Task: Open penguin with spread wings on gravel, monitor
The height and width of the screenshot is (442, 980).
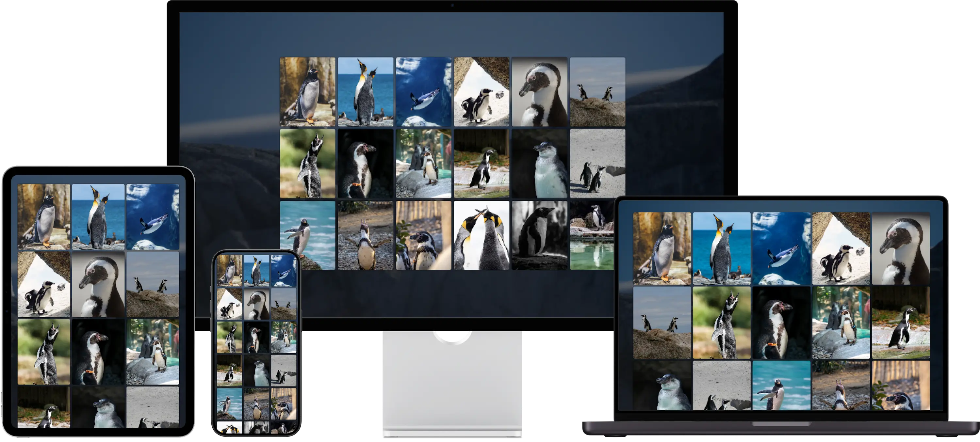Action: click(365, 235)
